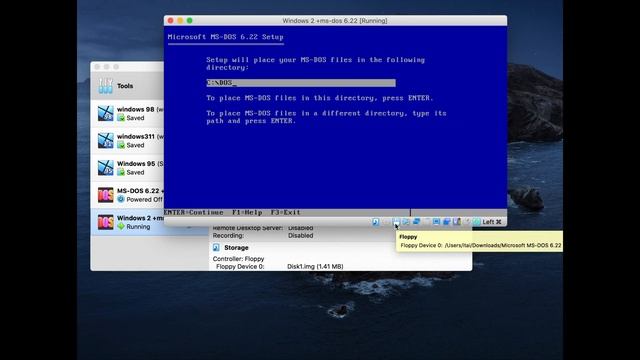Viewport: 640px width, 360px height.
Task: Click the 'Controller: Floppy' text
Action: 238,259
